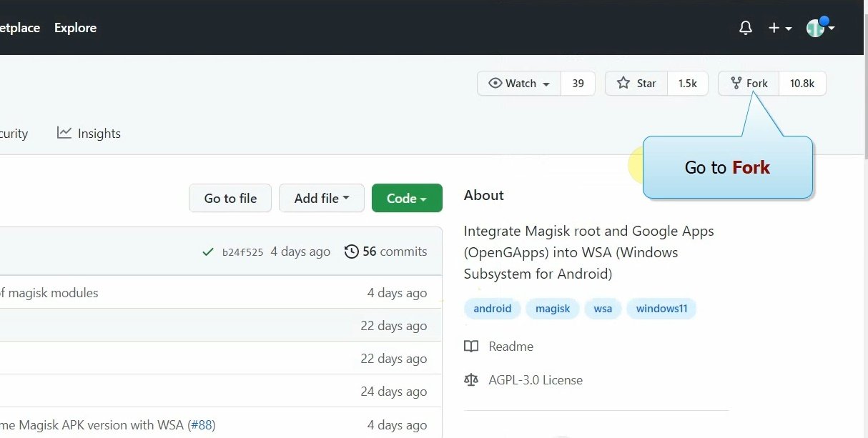Star the repository
Viewport: 868px width, 438px height.
point(636,84)
